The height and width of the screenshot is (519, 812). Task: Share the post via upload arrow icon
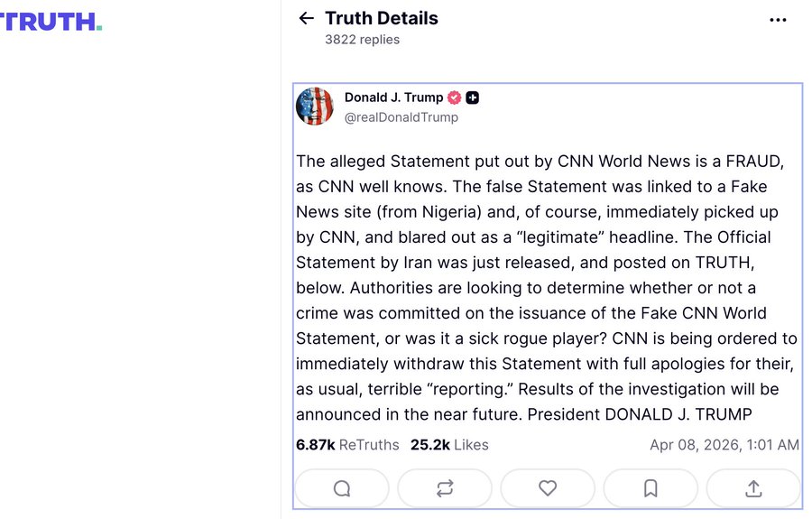[x=753, y=488]
